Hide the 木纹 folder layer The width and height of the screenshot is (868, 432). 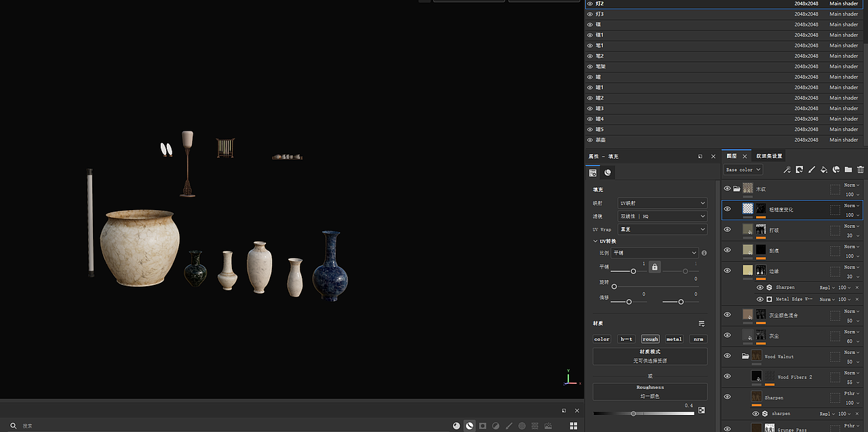(727, 189)
